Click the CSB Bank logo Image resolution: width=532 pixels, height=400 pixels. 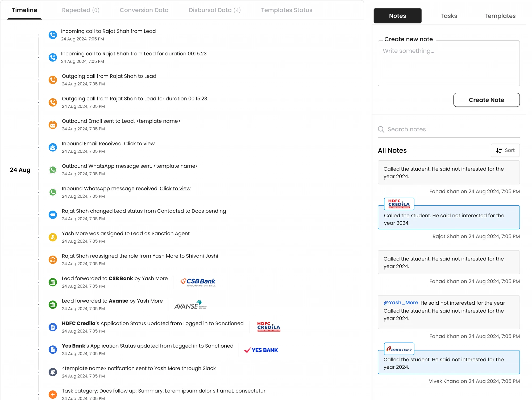pos(198,282)
